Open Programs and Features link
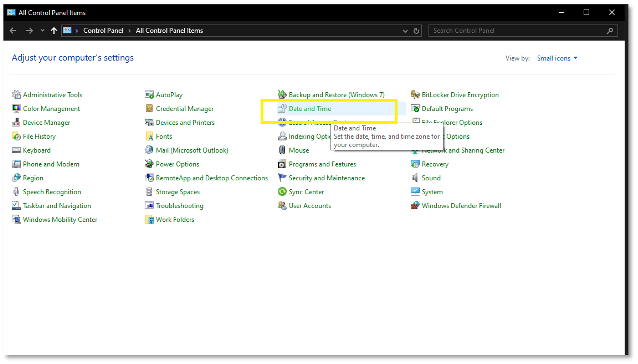 (x=322, y=164)
